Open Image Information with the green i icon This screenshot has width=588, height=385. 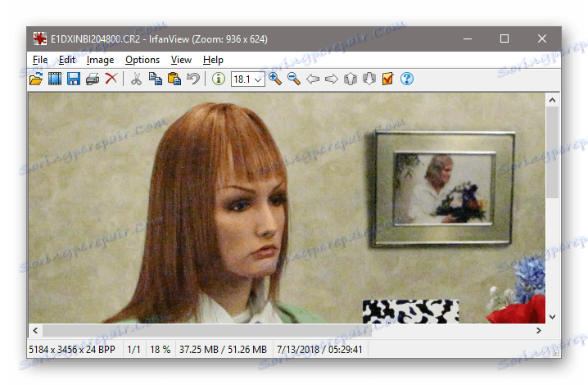click(x=219, y=79)
